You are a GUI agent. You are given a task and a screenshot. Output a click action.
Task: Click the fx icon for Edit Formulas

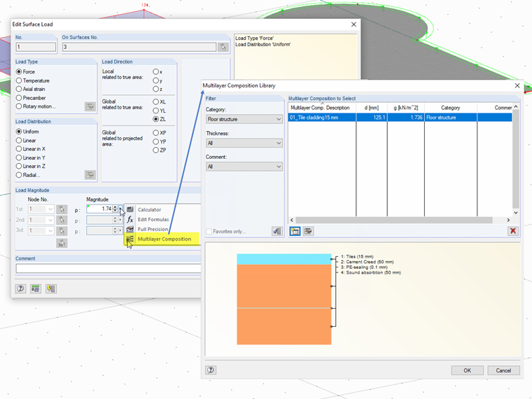(130, 220)
